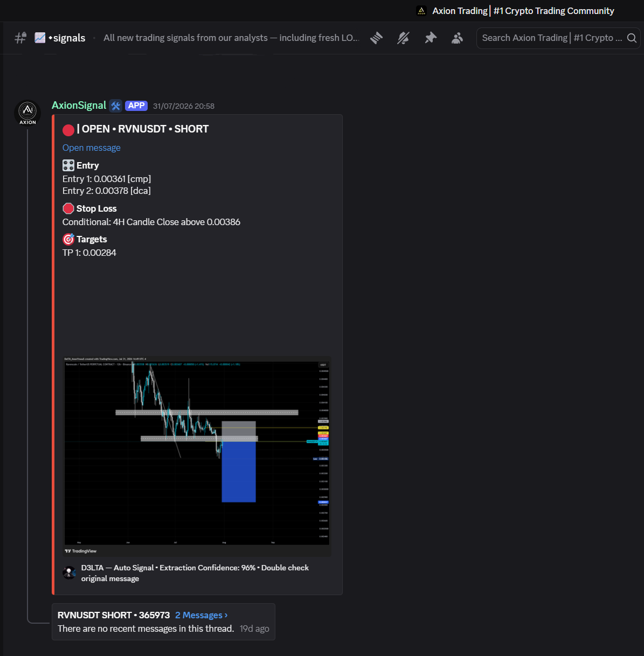The height and width of the screenshot is (656, 644).
Task: Click the D3LTA Auto Signal footer text
Action: [x=195, y=573]
